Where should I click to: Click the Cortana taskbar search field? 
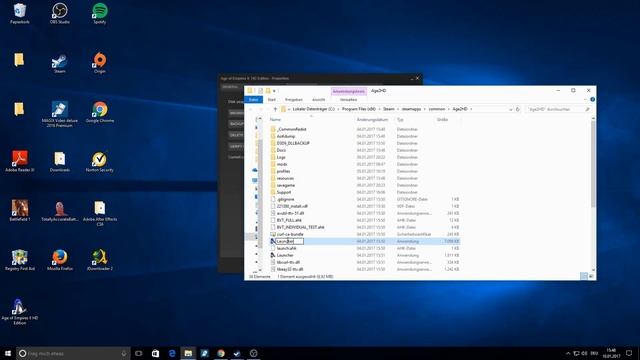tap(73, 353)
